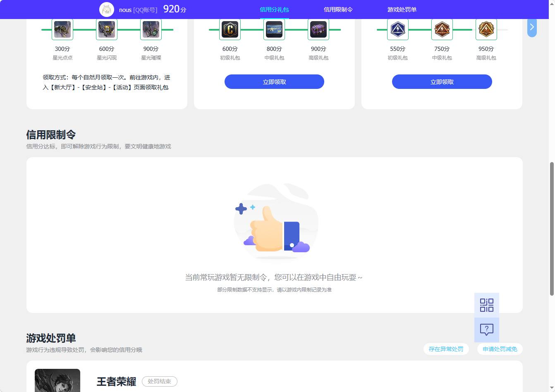Click the nous [QQ账号] username

138,10
